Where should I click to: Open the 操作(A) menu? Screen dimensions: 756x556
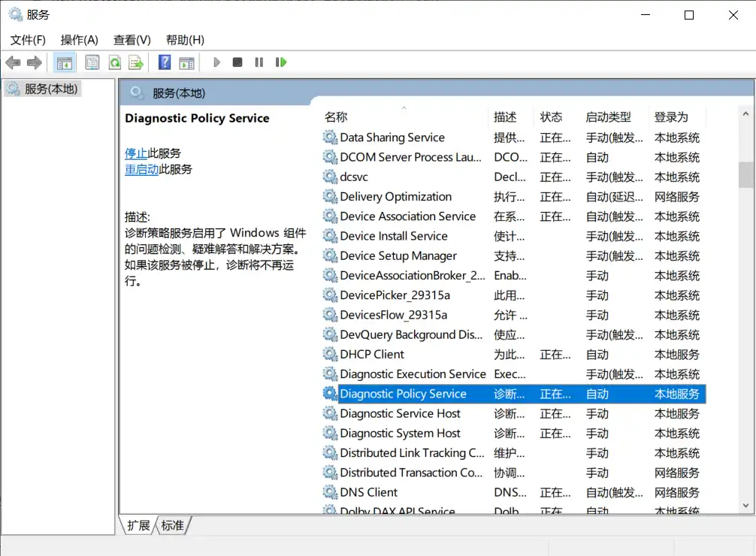pos(79,40)
